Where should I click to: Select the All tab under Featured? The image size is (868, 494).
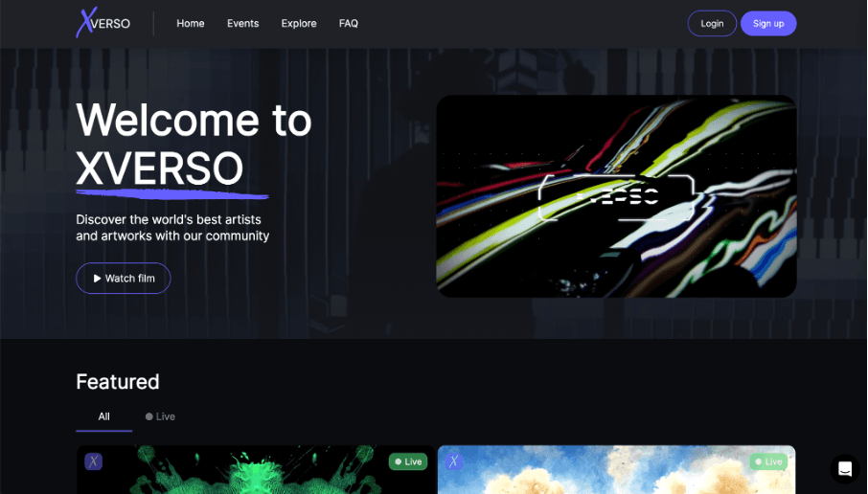click(104, 417)
